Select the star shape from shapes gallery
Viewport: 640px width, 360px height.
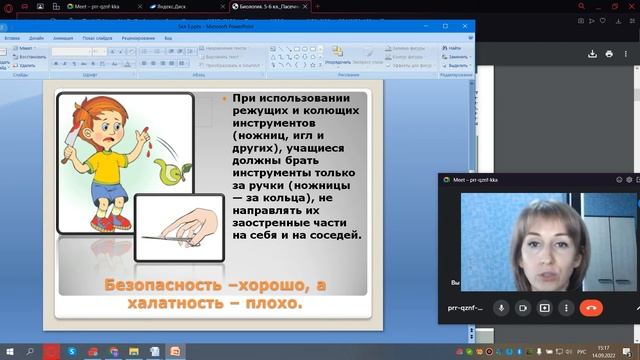point(313,65)
